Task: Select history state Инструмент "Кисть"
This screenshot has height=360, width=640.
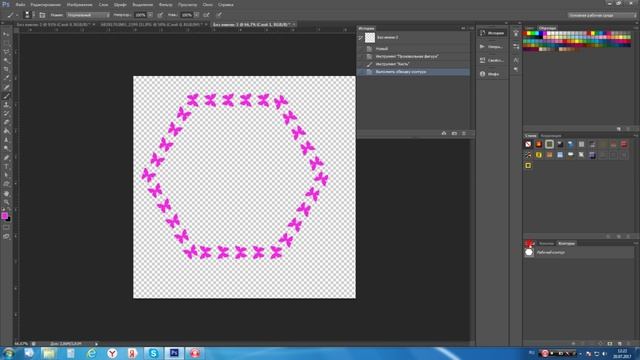Action: pyautogui.click(x=414, y=64)
